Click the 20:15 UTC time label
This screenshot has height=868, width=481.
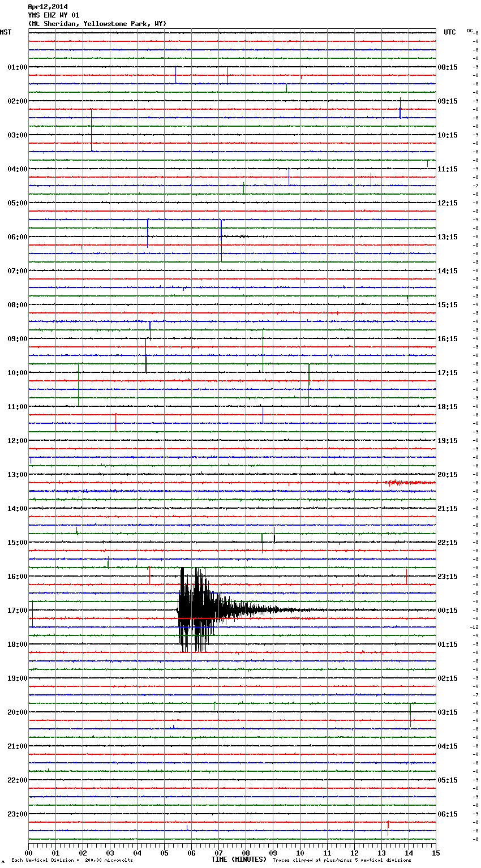448,475
